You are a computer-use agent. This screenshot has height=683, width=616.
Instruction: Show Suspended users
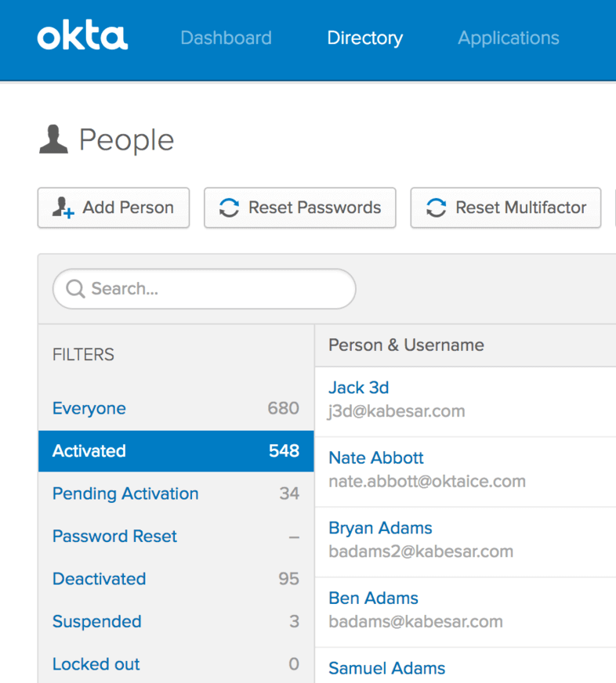[96, 621]
